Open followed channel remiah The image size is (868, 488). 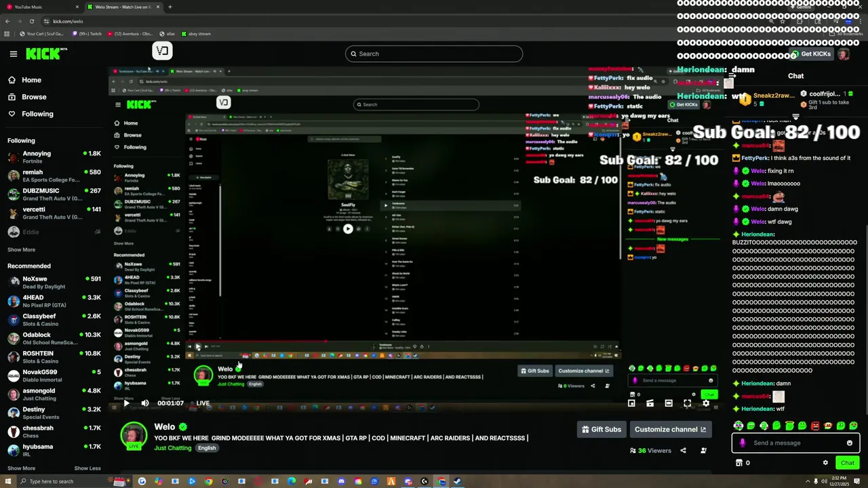[54, 176]
